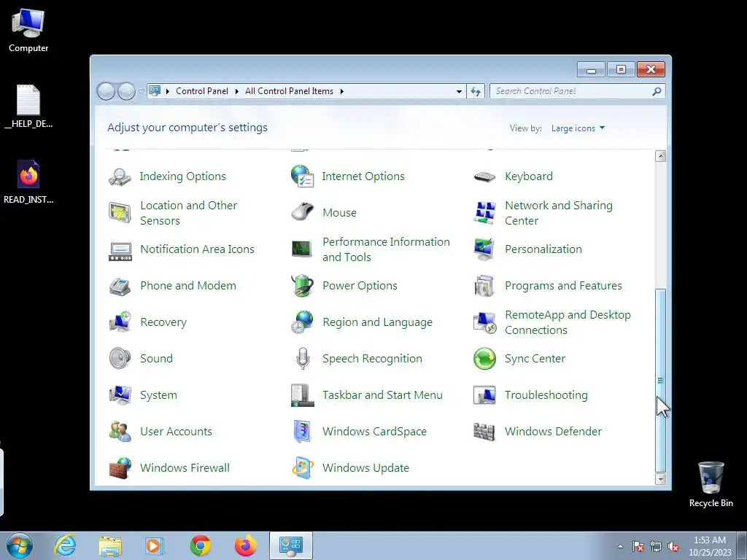Open the User Accounts icon
This screenshot has height=560, width=747.
pos(120,432)
